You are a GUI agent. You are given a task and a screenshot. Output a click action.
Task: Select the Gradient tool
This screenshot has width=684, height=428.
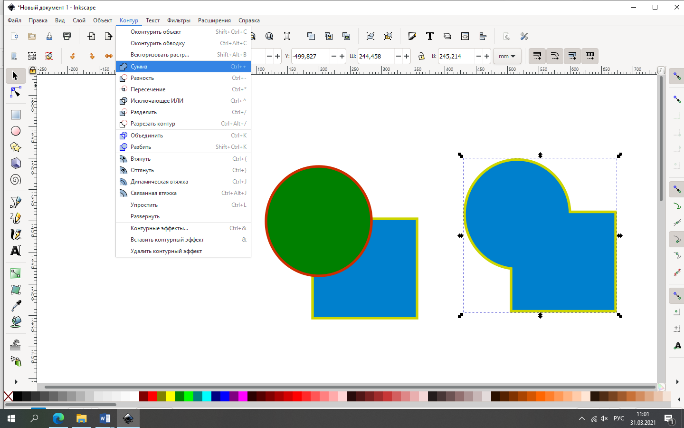(16, 274)
